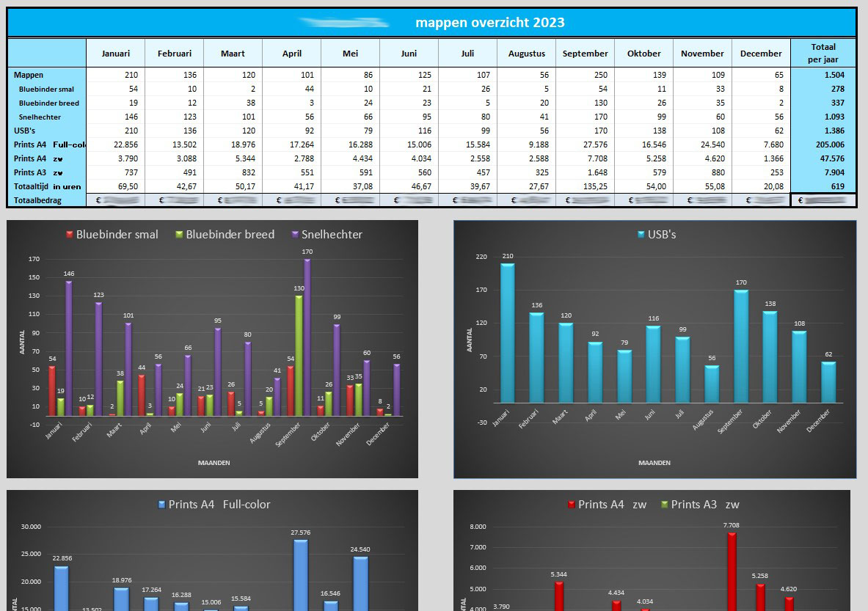Screen dimensions: 868x611
Task: Click the blue Prints A4 Full-color legend marker
Action: point(161,505)
